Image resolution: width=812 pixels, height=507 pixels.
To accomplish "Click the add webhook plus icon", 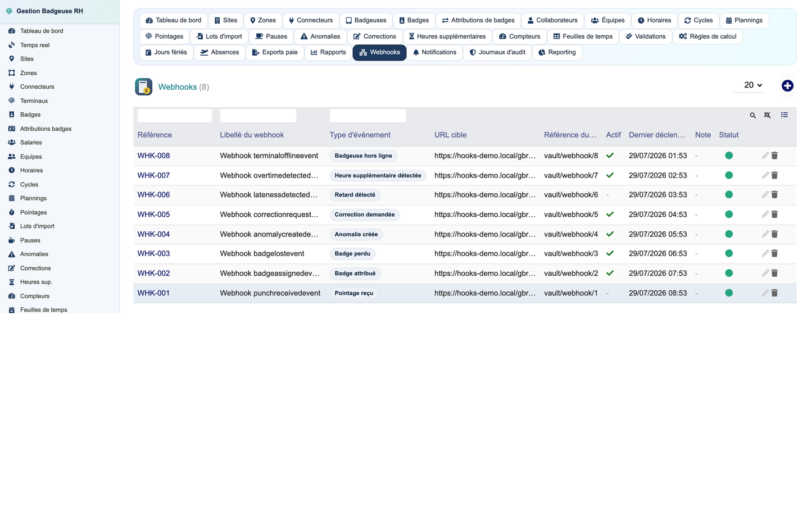I will (x=787, y=85).
